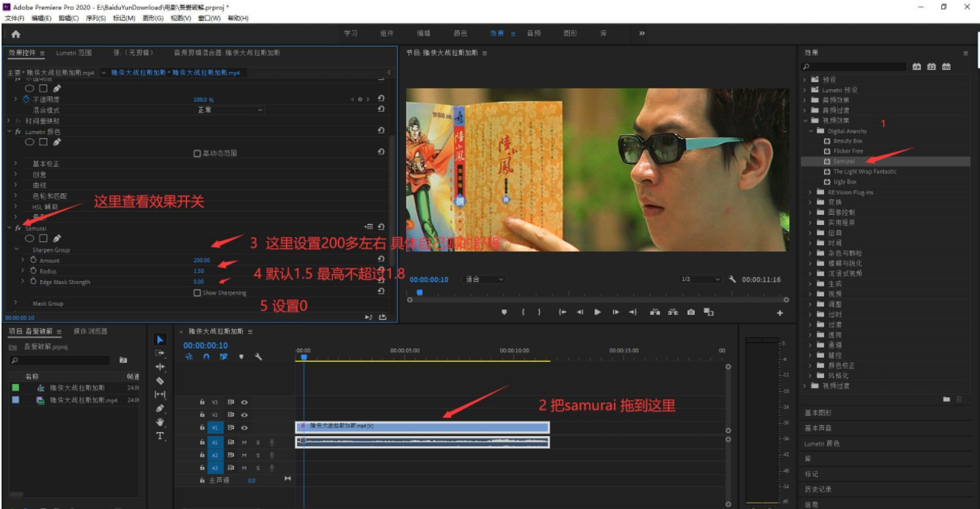Click the Effects panel search field
This screenshot has width=980, height=509.
click(x=854, y=67)
